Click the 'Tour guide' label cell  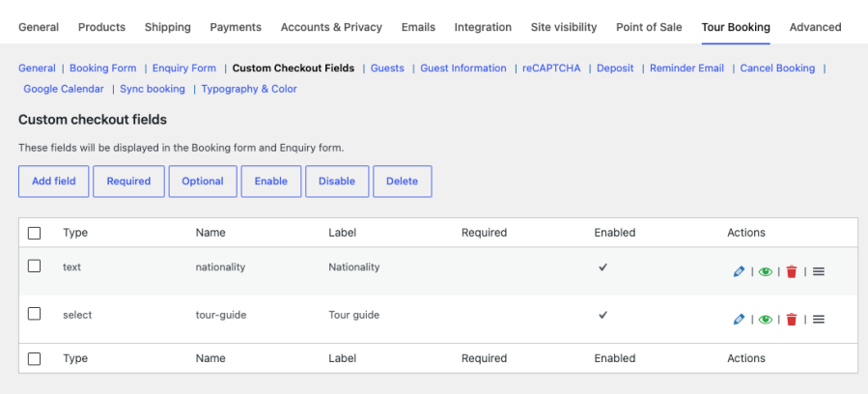(x=354, y=315)
